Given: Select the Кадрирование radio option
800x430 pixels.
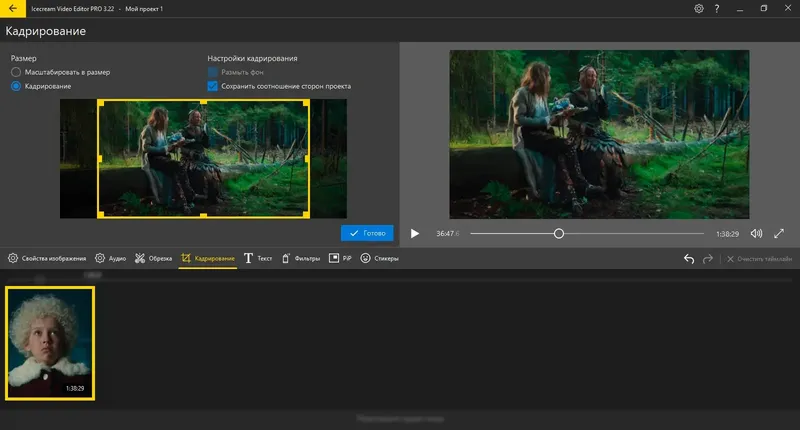Looking at the screenshot, I should click(16, 87).
